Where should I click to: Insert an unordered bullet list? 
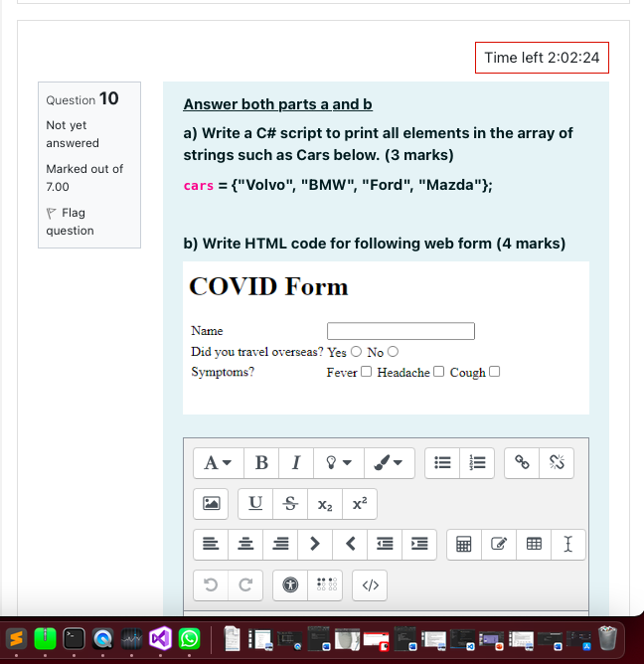(x=442, y=463)
